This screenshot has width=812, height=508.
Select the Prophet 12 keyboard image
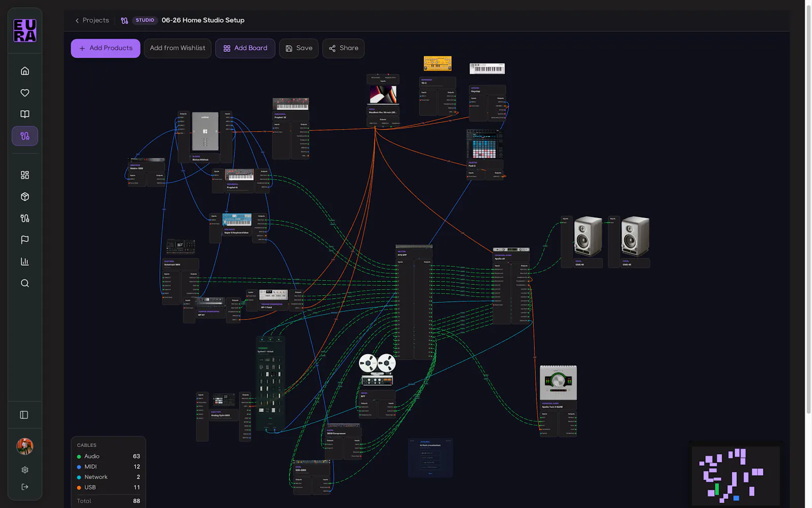tap(291, 104)
